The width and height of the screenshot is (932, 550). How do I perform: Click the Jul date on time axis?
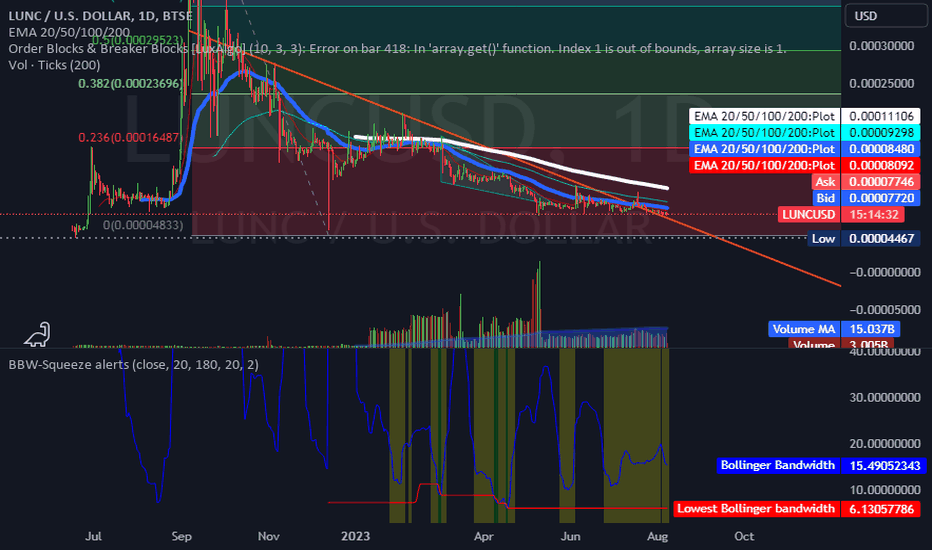(x=93, y=536)
